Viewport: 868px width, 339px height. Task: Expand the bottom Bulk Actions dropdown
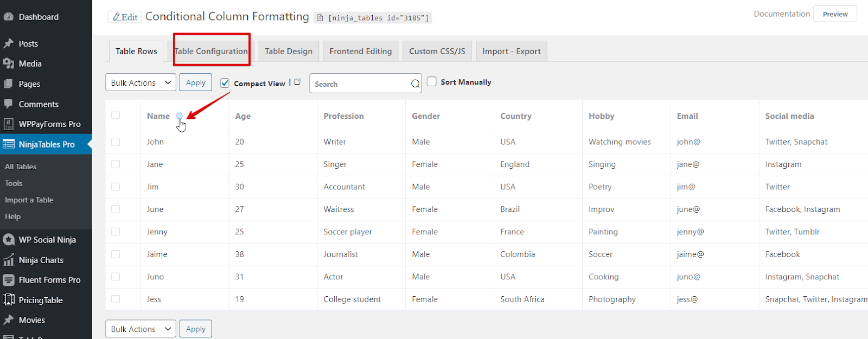[x=140, y=329]
